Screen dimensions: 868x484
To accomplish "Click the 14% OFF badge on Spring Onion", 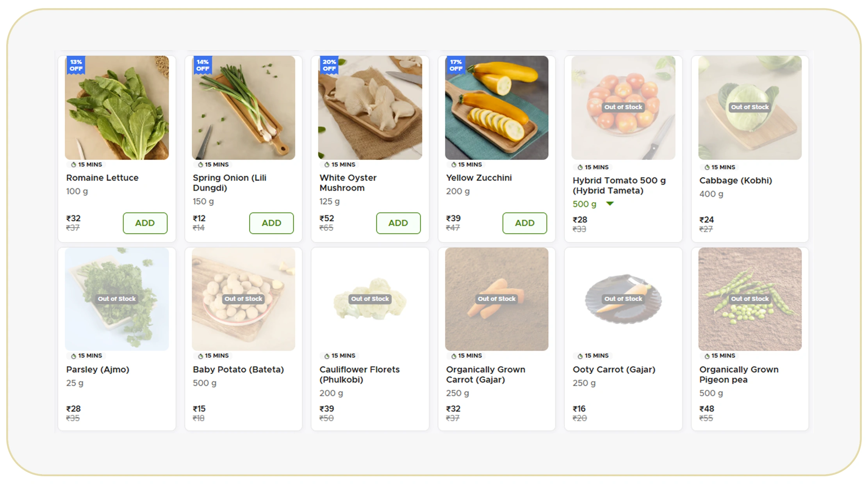I will click(202, 65).
